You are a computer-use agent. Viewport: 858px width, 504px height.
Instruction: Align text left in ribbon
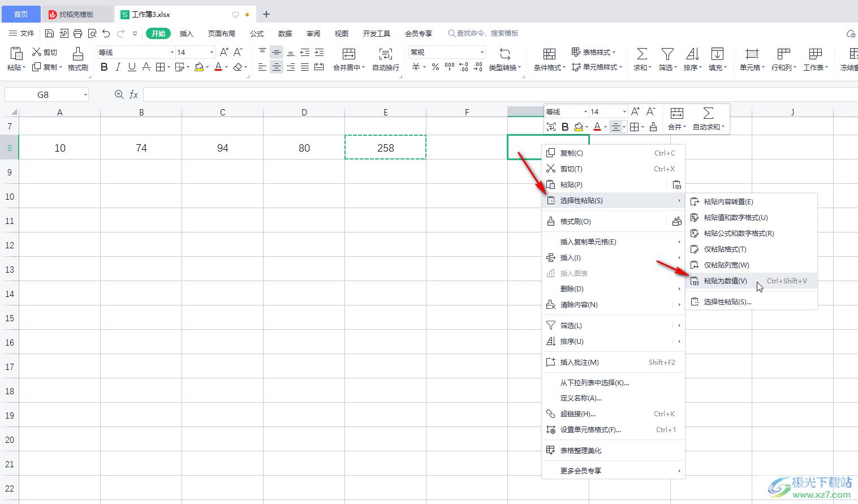point(262,67)
